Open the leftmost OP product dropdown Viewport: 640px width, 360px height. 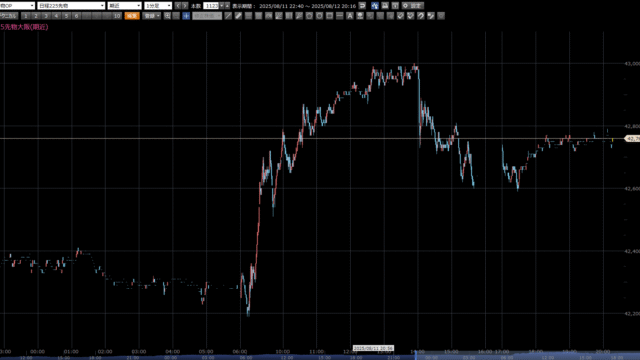pos(17,6)
